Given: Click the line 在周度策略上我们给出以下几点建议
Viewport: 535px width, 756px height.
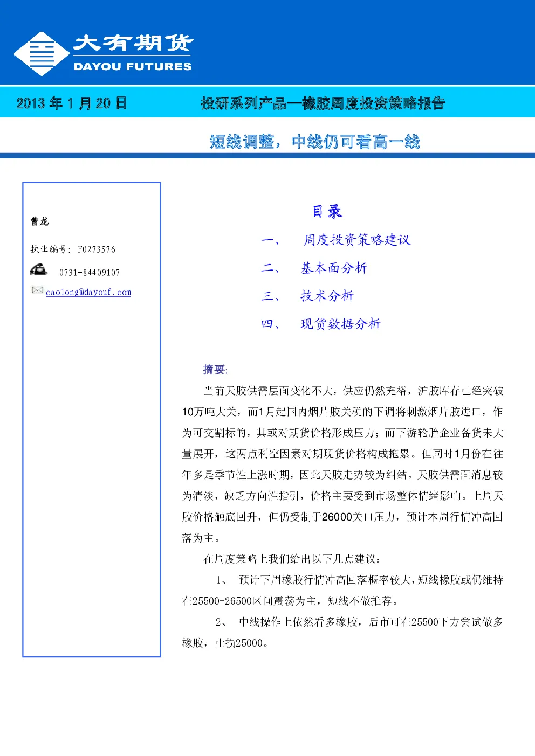Looking at the screenshot, I should [292, 559].
